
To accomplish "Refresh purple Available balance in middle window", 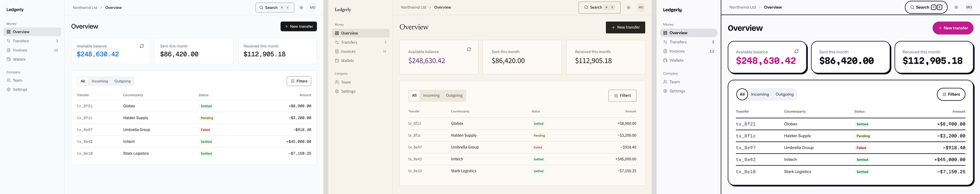I will coord(469,49).
